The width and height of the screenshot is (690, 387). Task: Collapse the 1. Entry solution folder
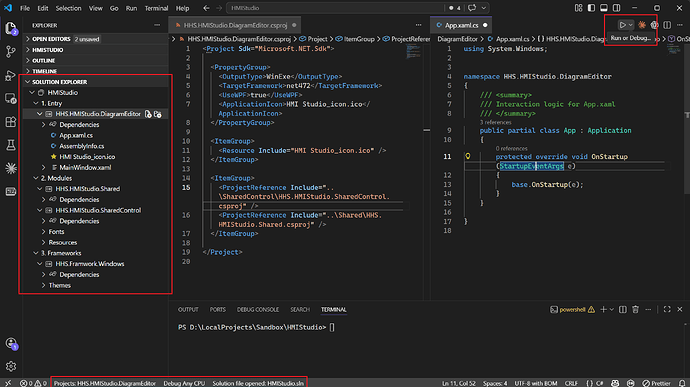95,103
